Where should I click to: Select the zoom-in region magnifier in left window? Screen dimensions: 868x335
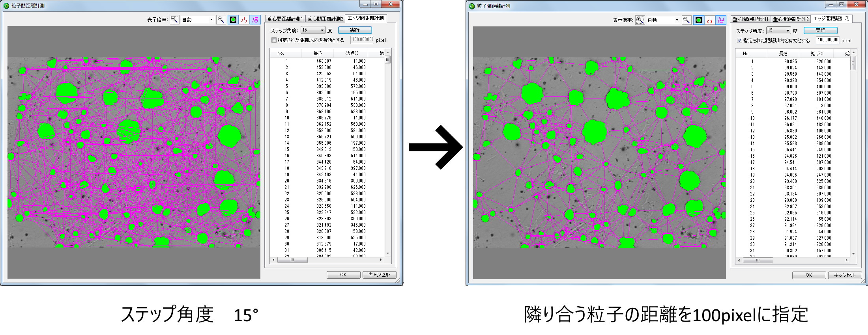tap(174, 20)
